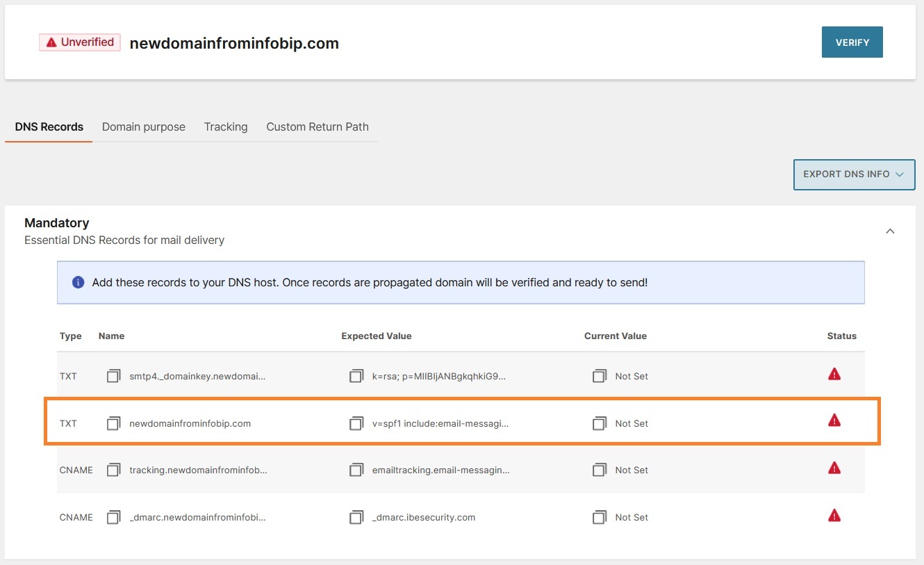The image size is (924, 565).
Task: Copy current value in _dmarc CNAME row
Action: point(600,517)
